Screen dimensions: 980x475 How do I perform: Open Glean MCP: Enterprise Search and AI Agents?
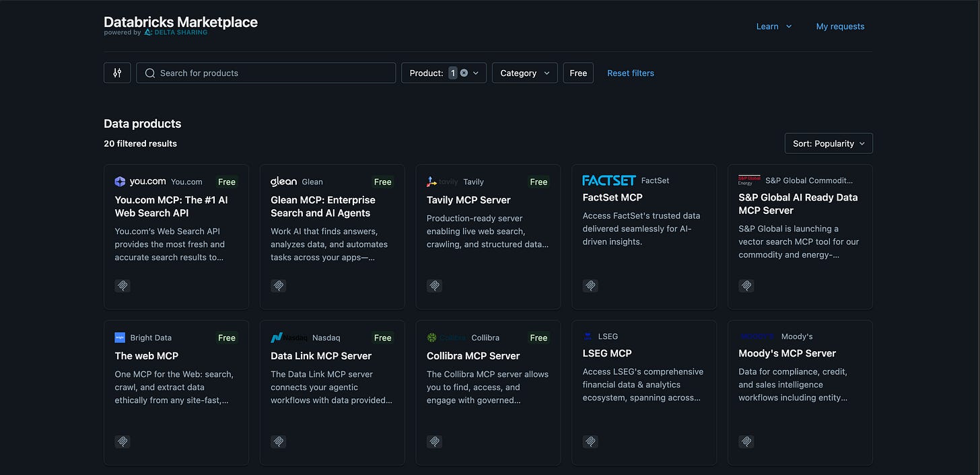(x=323, y=207)
